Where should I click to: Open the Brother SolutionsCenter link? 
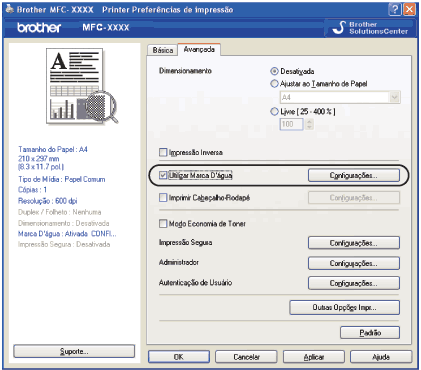(x=370, y=28)
